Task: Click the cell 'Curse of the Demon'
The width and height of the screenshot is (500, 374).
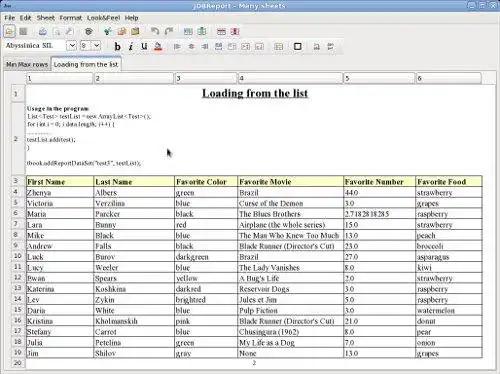Action: (x=290, y=203)
